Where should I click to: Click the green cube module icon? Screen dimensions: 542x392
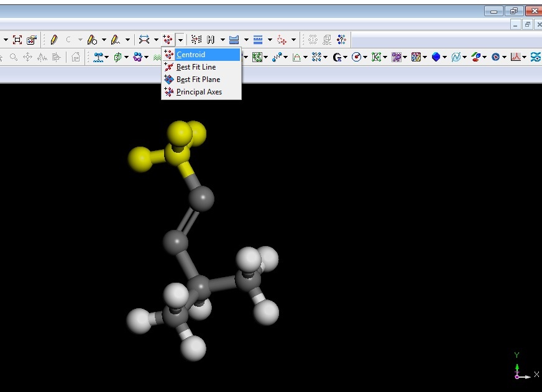[118, 57]
